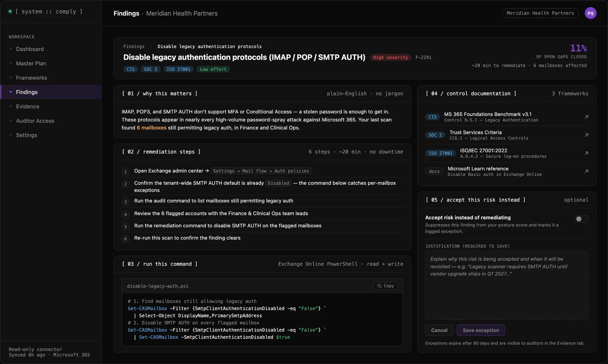
Task: Click the SOC 2 tag under the title
Action: tap(150, 69)
